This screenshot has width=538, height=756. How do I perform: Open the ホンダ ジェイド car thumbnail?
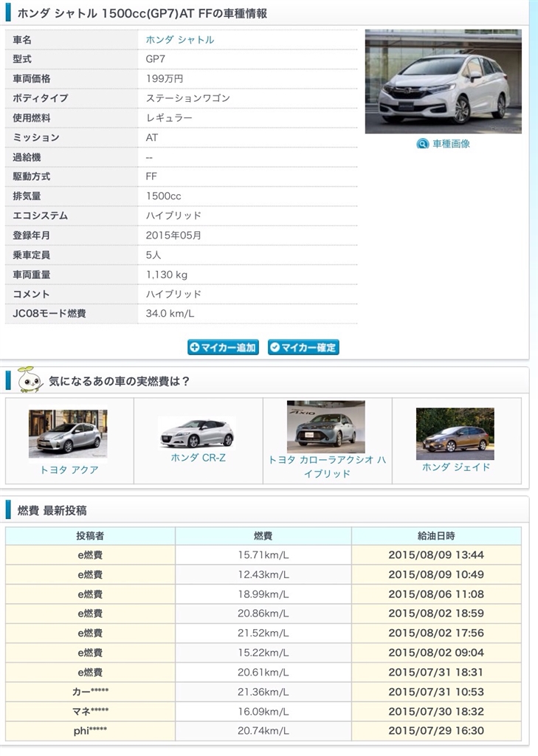455,434
